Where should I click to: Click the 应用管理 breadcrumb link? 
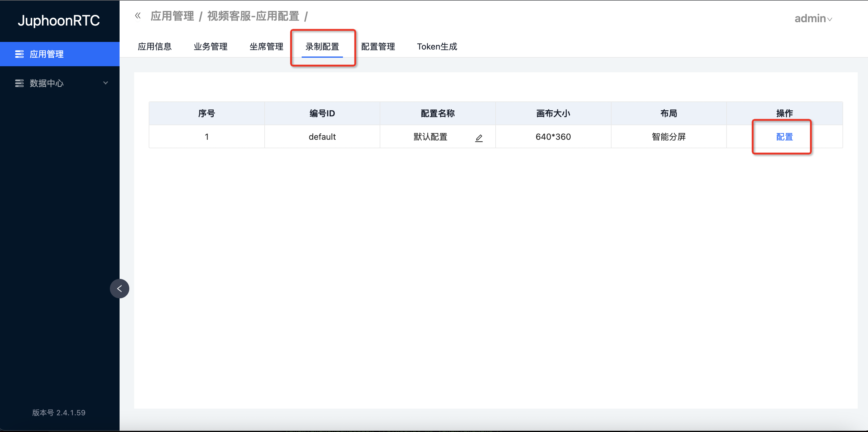tap(172, 16)
